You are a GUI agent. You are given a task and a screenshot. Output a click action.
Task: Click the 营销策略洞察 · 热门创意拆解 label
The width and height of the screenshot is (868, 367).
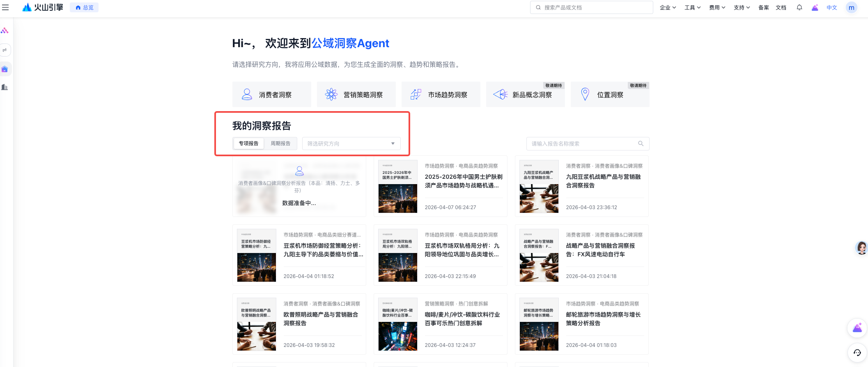pos(457,304)
